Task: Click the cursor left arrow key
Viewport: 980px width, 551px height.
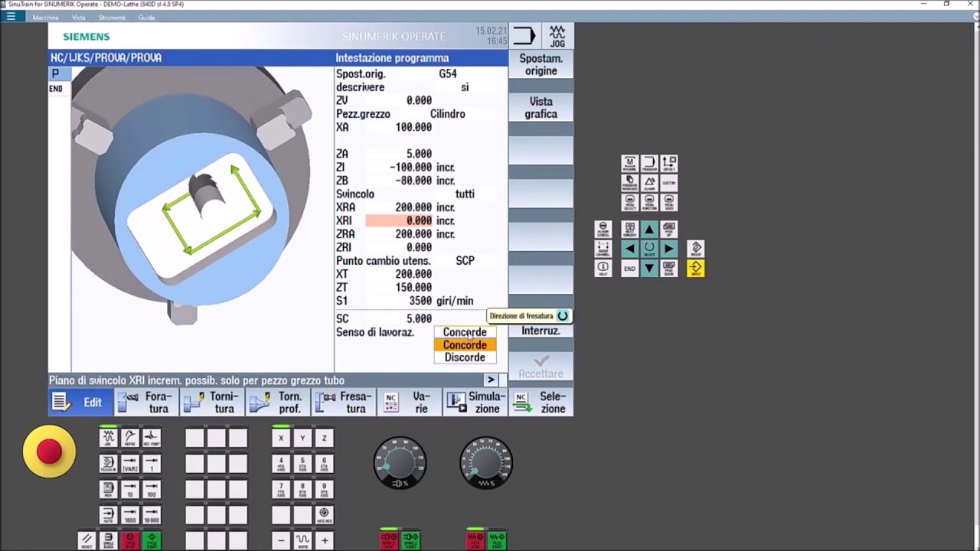Action: coord(630,249)
